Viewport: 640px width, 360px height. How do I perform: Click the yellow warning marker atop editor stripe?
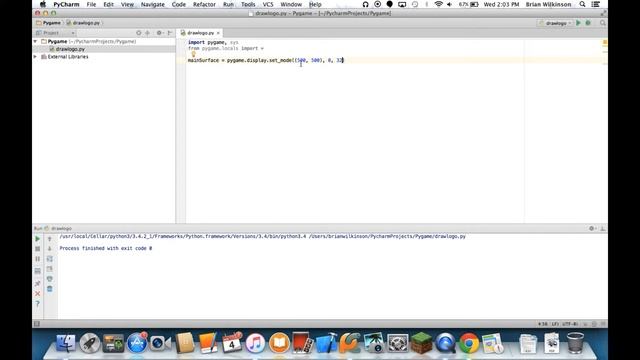(605, 42)
